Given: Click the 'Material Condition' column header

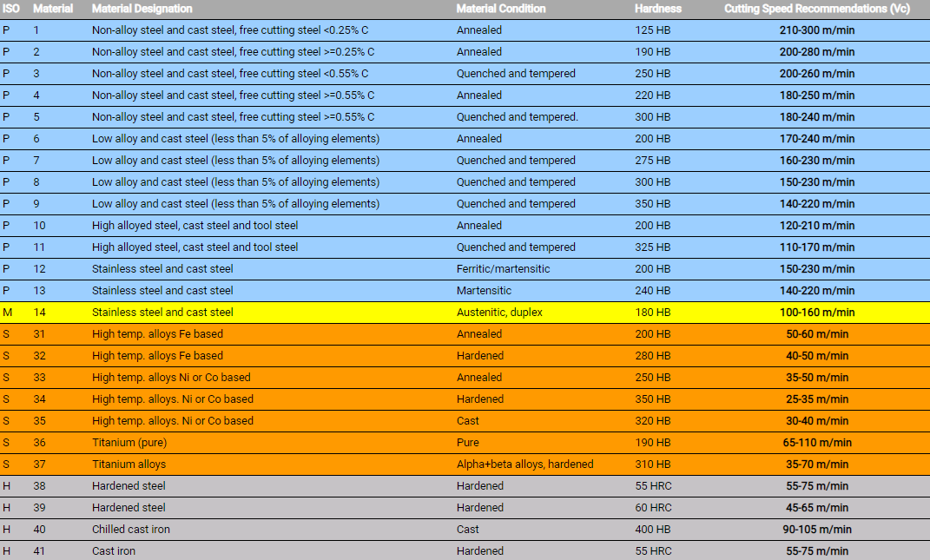Looking at the screenshot, I should 500,9.
